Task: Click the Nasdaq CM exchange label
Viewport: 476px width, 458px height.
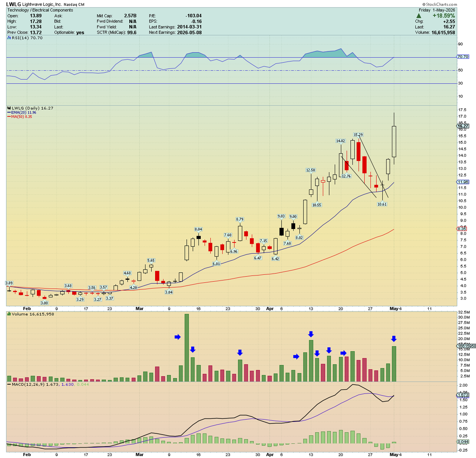Action: point(74,4)
